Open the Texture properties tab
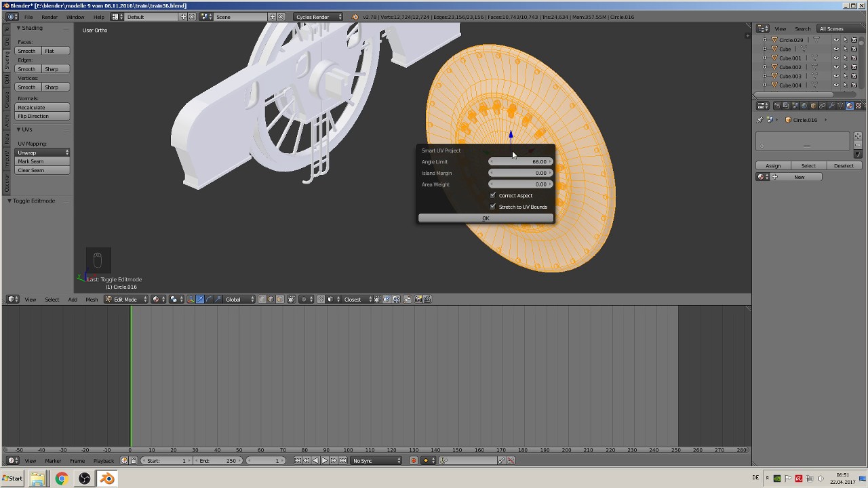 858,106
